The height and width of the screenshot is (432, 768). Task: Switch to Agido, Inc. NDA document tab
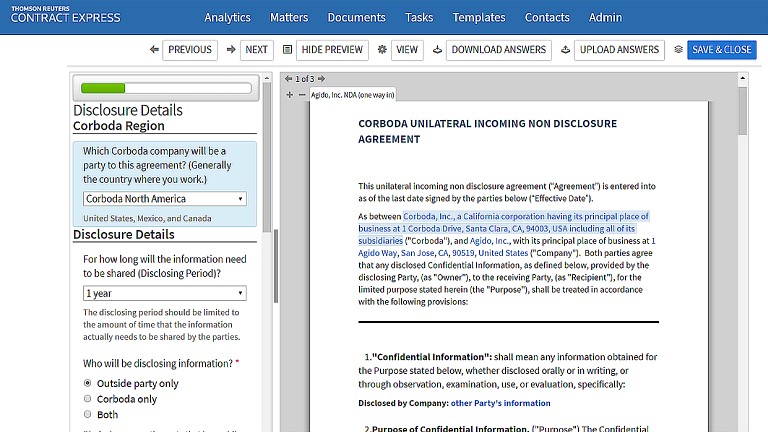(x=352, y=95)
